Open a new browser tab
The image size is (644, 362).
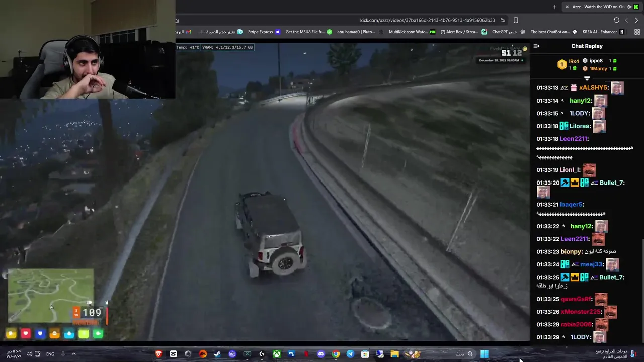554,7
